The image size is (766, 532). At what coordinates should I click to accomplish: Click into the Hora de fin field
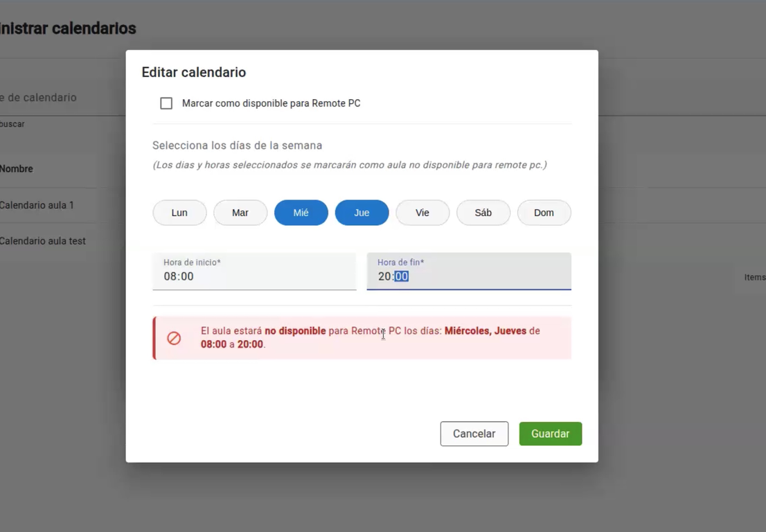point(469,271)
